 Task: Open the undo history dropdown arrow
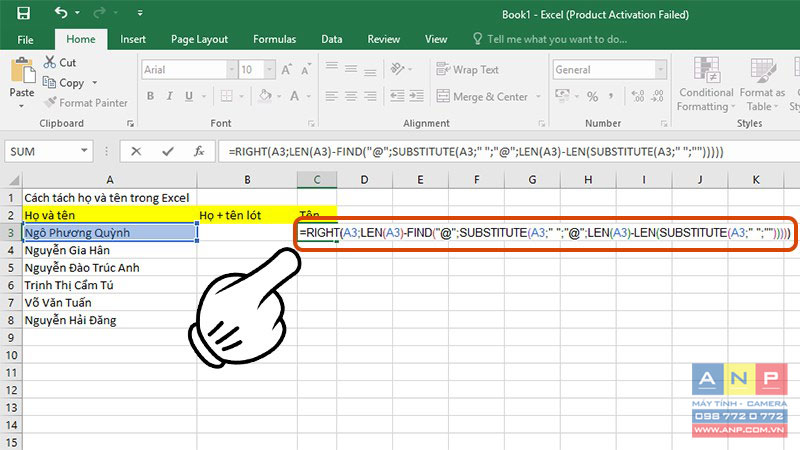pos(77,13)
